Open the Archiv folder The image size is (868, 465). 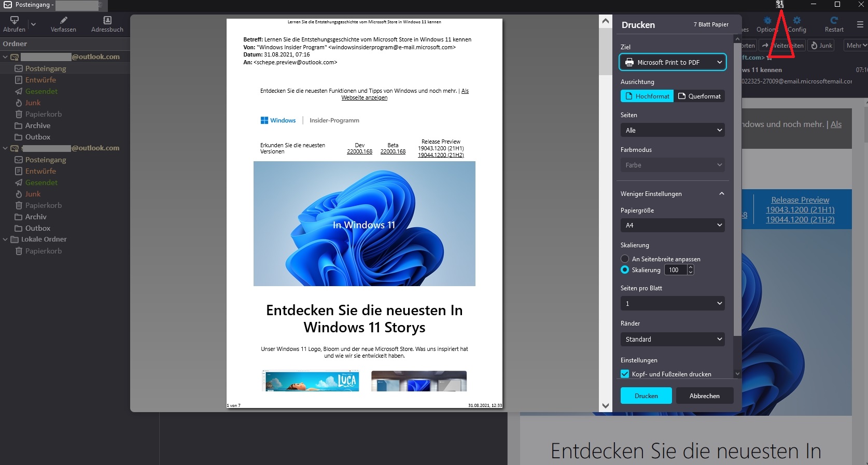pyautogui.click(x=36, y=217)
